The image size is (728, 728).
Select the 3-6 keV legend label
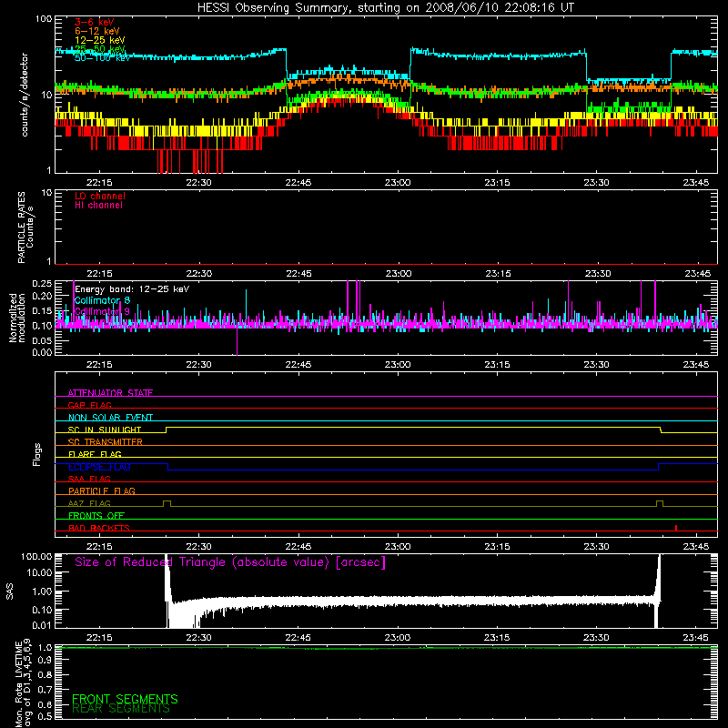click(95, 22)
